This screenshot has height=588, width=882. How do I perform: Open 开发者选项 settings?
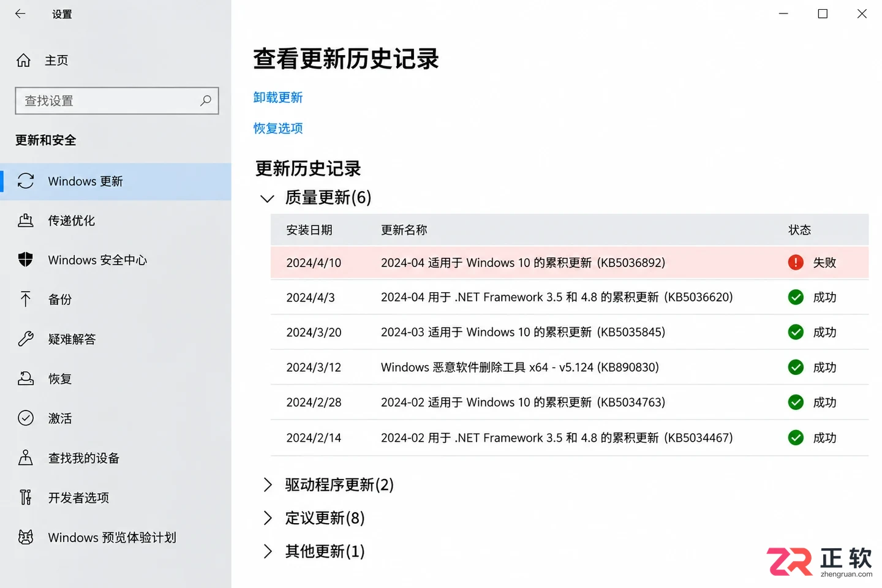pos(78,497)
